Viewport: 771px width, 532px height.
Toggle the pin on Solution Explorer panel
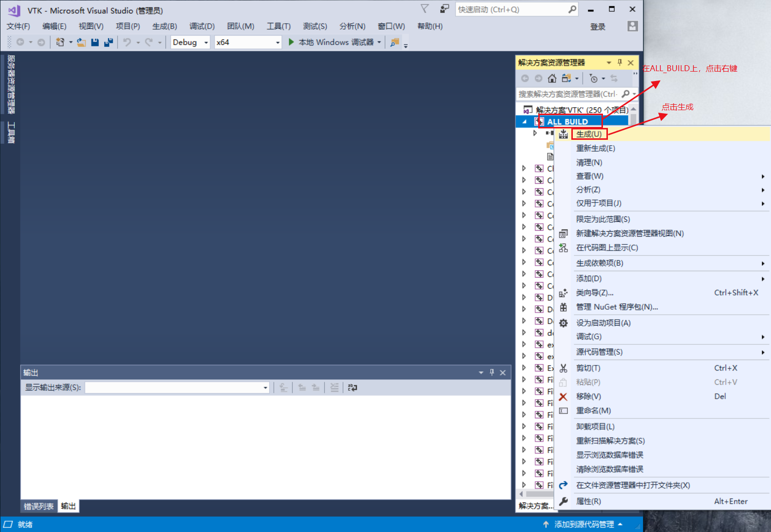(619, 62)
